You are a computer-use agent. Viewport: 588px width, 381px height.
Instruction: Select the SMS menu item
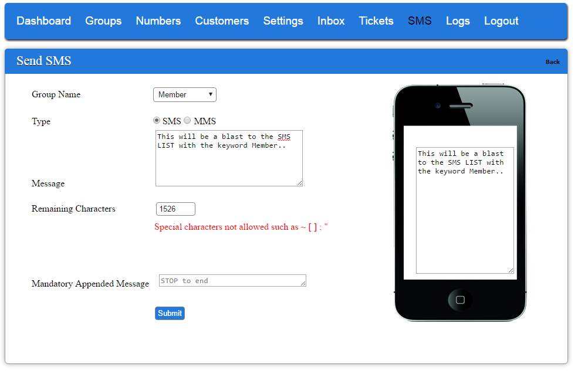click(x=420, y=21)
